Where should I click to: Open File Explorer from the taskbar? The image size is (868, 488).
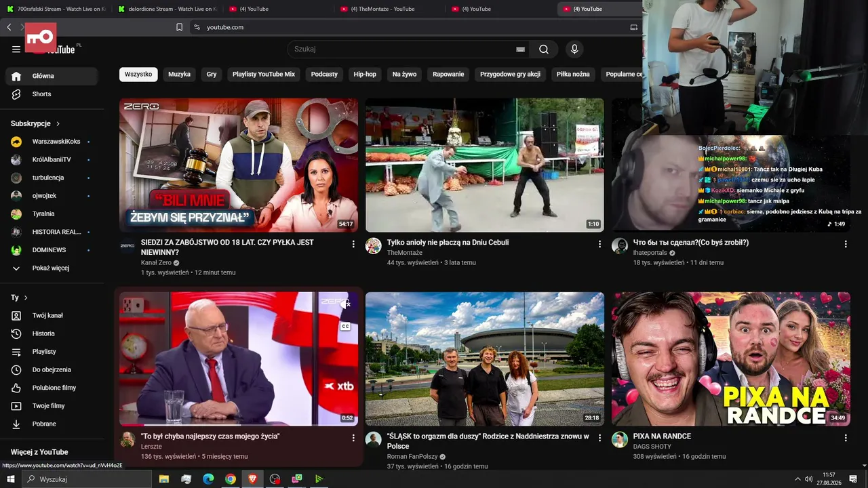[x=163, y=479]
